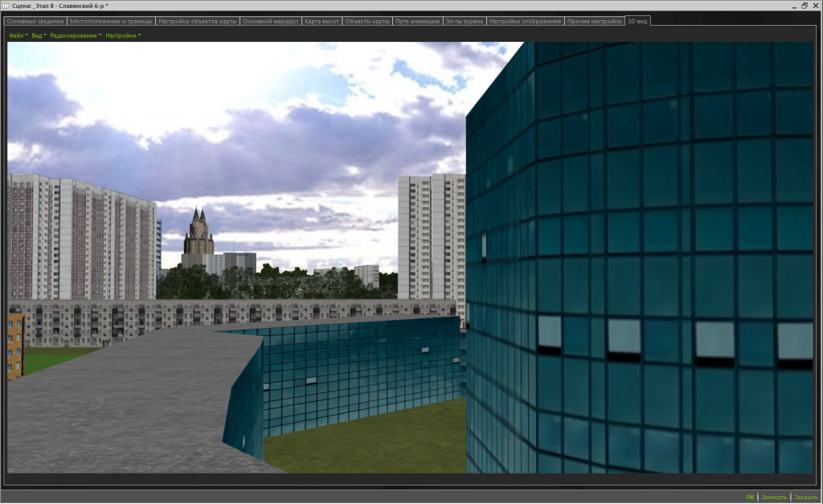This screenshot has height=504, width=823.
Task: Open the Настройки объектов карты tab
Action: (x=198, y=22)
